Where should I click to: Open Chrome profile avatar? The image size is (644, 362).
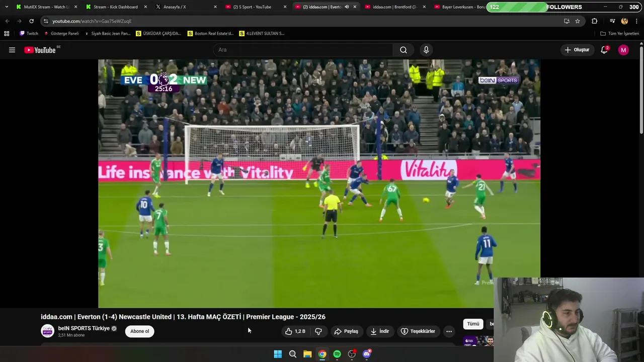tap(624, 21)
